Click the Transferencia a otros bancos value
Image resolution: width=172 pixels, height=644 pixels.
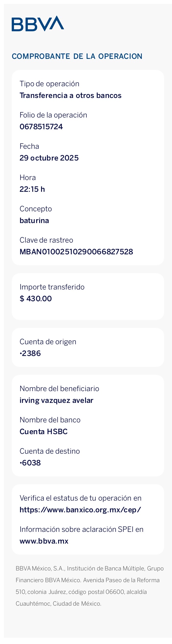(x=71, y=95)
